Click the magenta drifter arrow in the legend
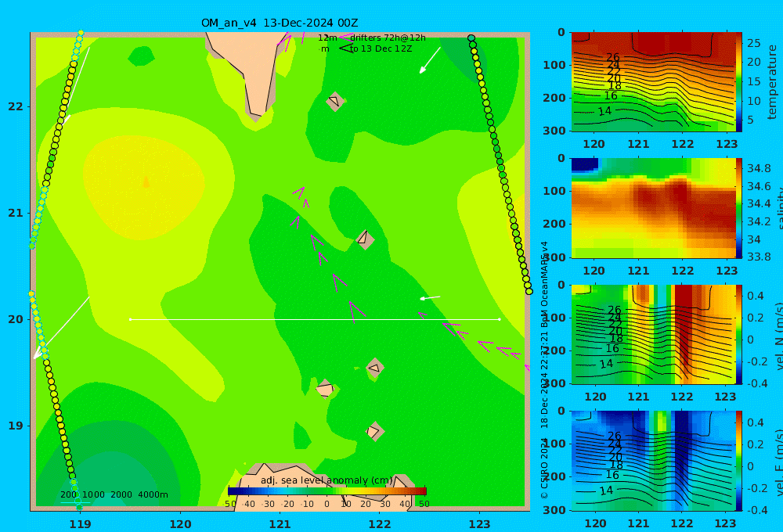 click(345, 38)
